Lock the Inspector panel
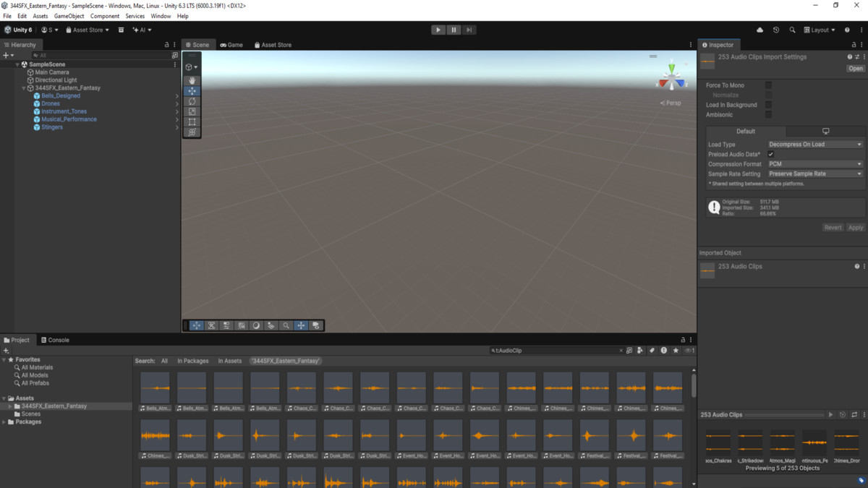Screen dimensions: 868x488 (x=853, y=45)
